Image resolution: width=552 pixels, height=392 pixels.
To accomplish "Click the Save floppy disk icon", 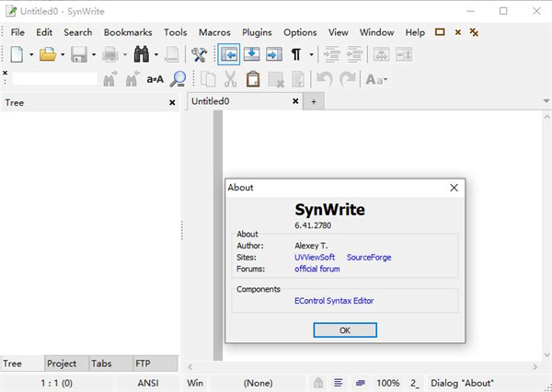I will pyautogui.click(x=79, y=55).
